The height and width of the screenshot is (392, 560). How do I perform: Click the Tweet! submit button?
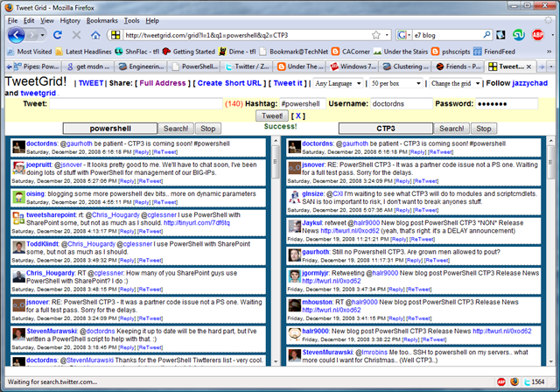(272, 115)
